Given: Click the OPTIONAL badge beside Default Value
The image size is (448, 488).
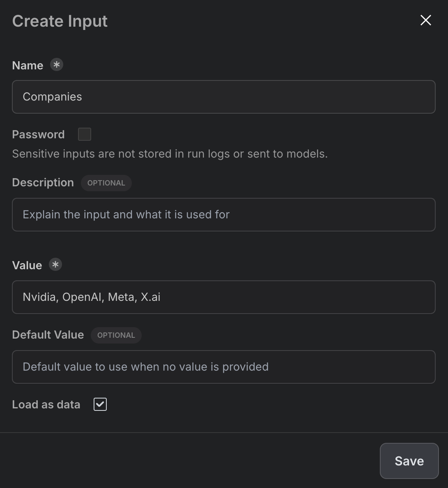Looking at the screenshot, I should click(x=116, y=335).
